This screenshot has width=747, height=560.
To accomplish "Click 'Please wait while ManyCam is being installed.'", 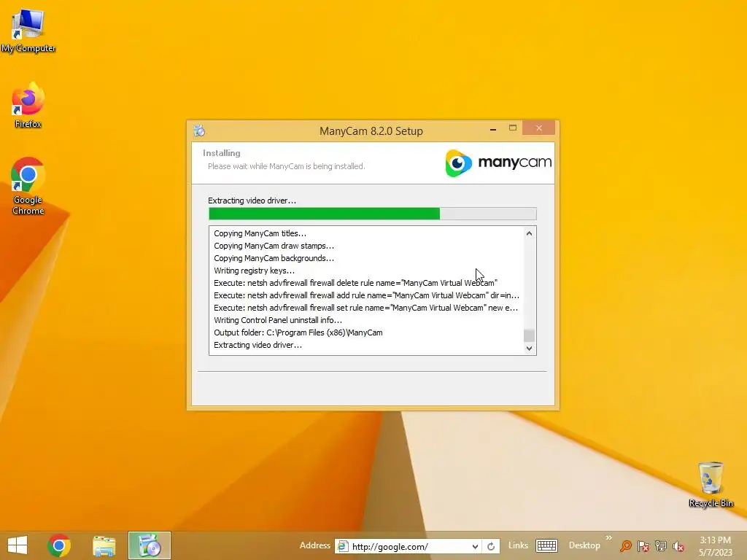I will (x=286, y=166).
